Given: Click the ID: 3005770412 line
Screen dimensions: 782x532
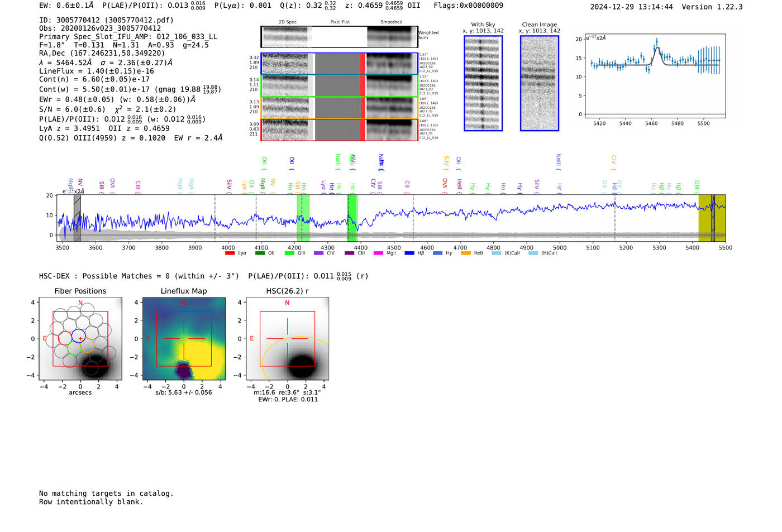Looking at the screenshot, I should [106, 20].
